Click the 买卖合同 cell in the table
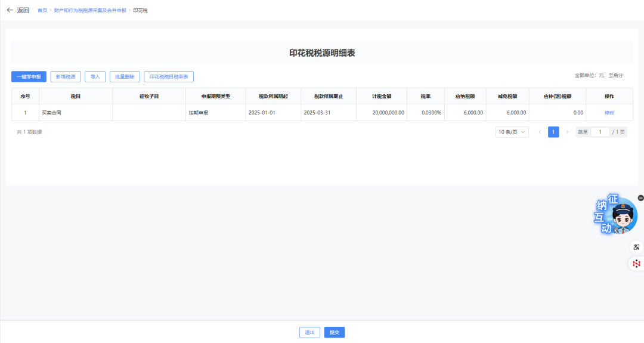 [76, 113]
